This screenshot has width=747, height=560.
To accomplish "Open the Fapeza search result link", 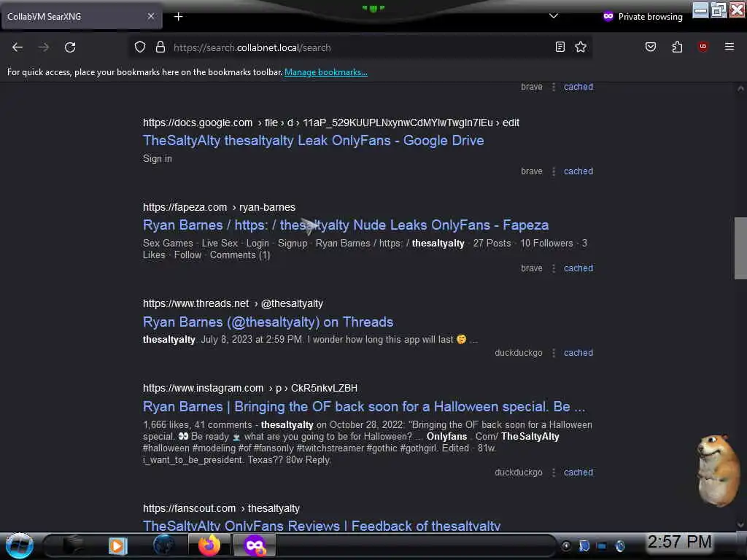I will tap(346, 225).
